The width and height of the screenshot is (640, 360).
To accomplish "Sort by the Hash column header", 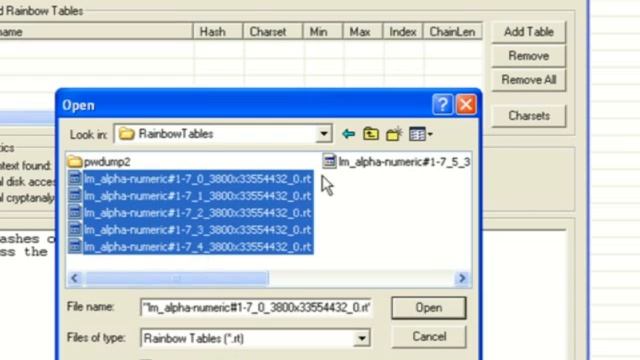I will pyautogui.click(x=218, y=32).
